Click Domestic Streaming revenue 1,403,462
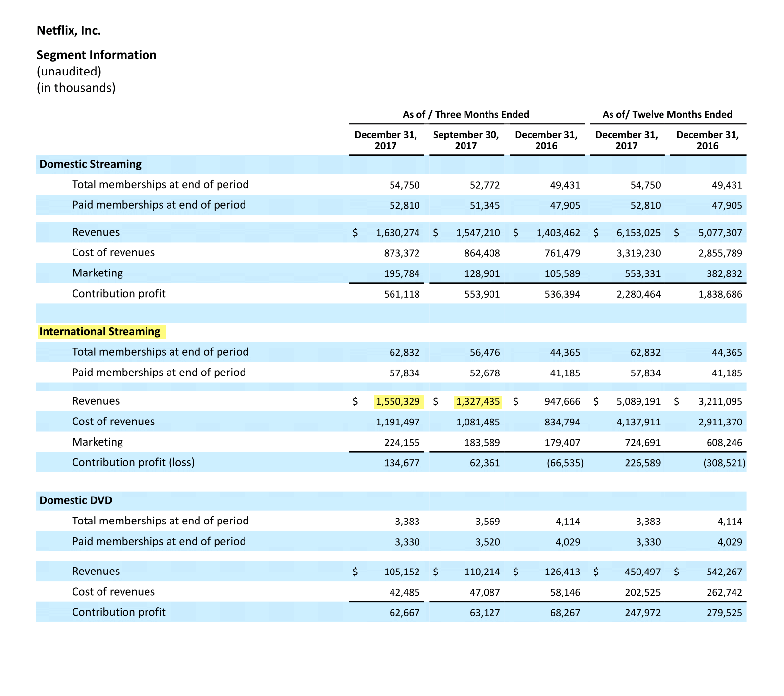The image size is (784, 696). tap(559, 233)
